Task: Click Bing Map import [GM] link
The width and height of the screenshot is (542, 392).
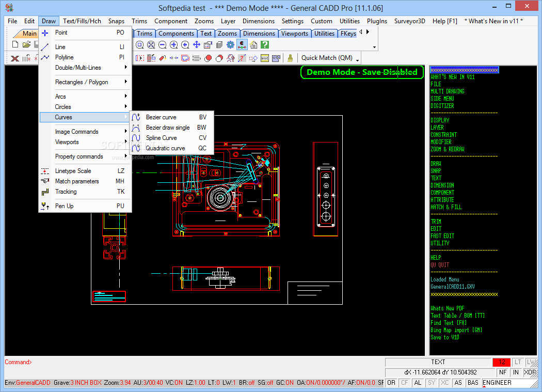Action: [x=456, y=330]
